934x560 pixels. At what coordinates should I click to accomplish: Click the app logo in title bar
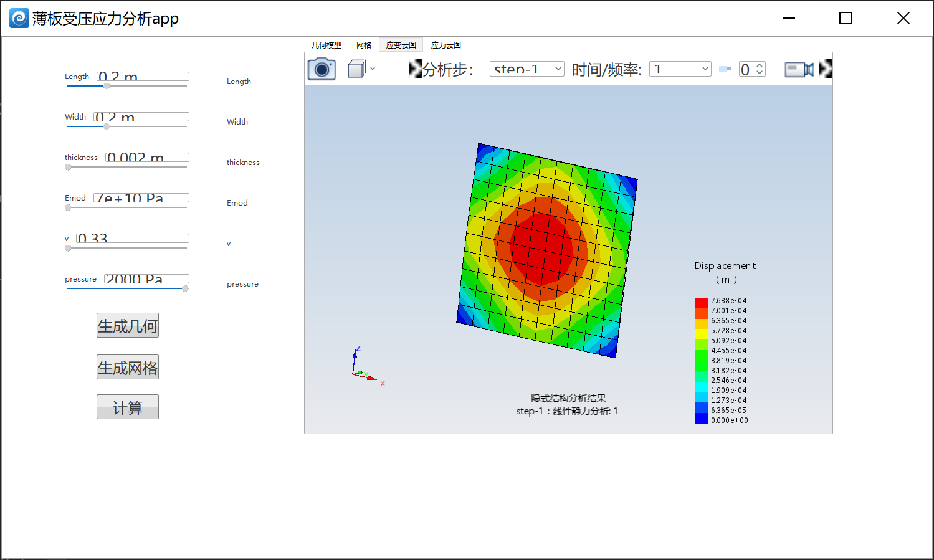19,18
